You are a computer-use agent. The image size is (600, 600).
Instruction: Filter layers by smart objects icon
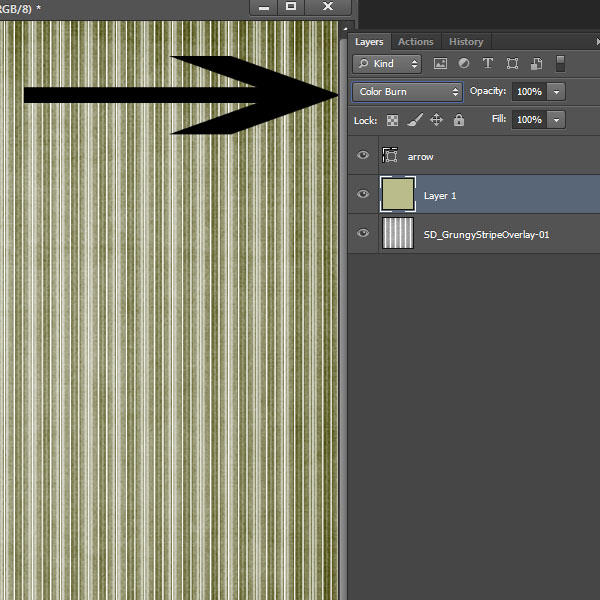tap(536, 64)
